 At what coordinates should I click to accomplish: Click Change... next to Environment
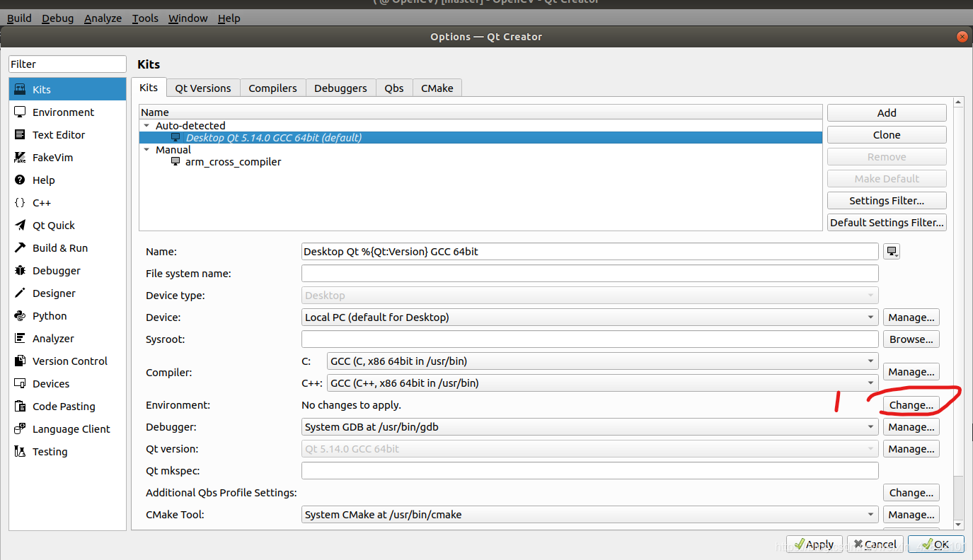point(911,404)
